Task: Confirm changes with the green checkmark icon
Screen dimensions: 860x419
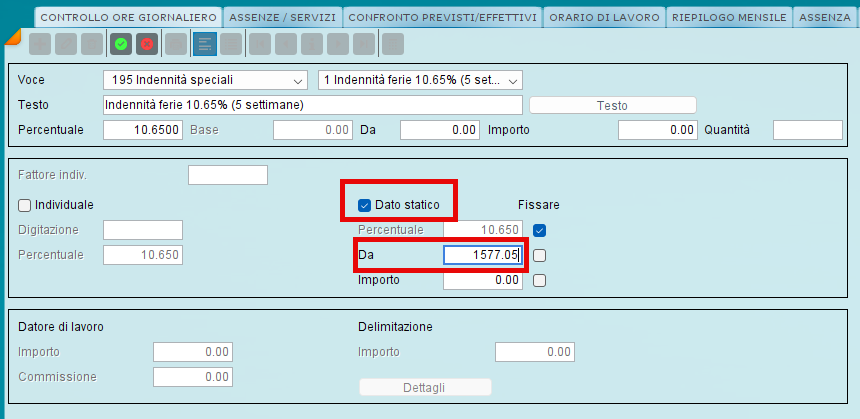Action: pyautogui.click(x=121, y=44)
